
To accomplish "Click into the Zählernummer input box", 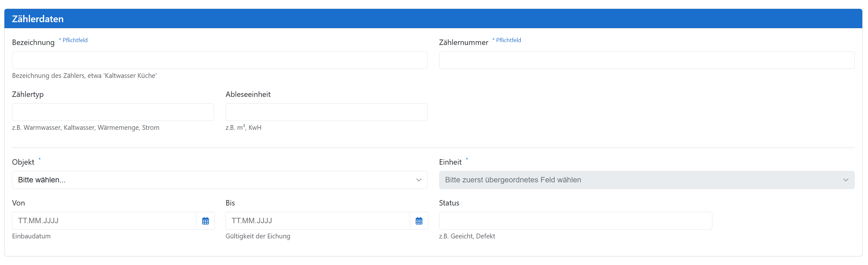I will tap(646, 60).
